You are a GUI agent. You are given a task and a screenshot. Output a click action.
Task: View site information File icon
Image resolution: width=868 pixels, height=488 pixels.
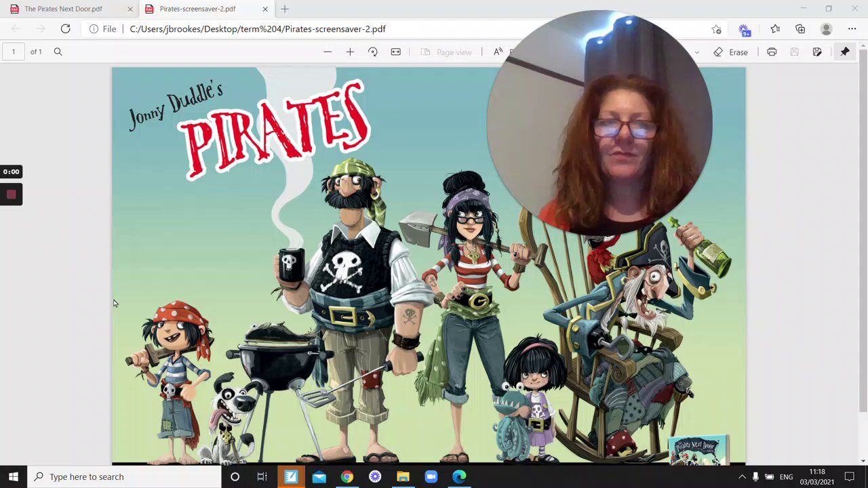click(x=102, y=28)
